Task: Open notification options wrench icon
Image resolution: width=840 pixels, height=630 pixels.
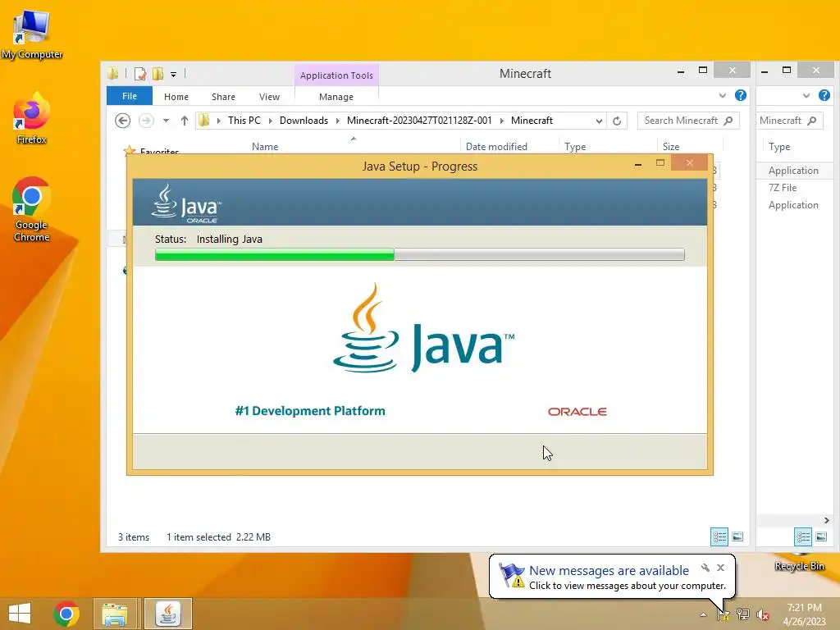Action: tap(705, 568)
